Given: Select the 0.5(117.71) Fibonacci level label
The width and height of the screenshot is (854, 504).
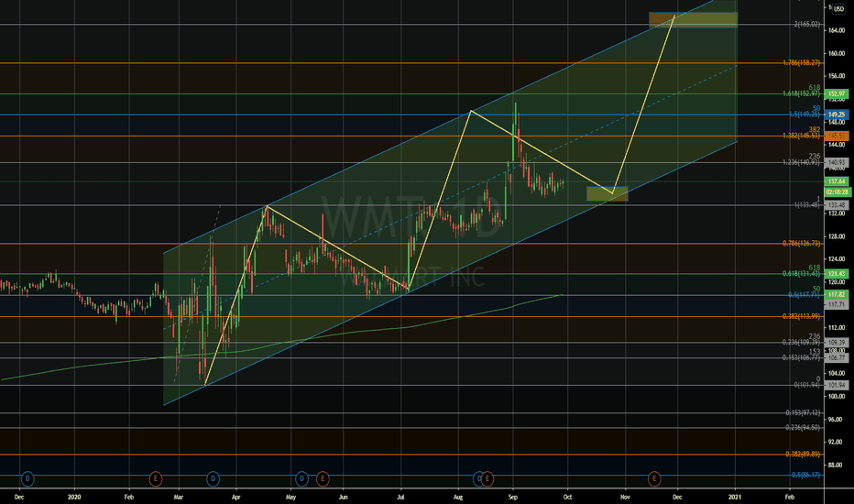Looking at the screenshot, I should pos(805,295).
